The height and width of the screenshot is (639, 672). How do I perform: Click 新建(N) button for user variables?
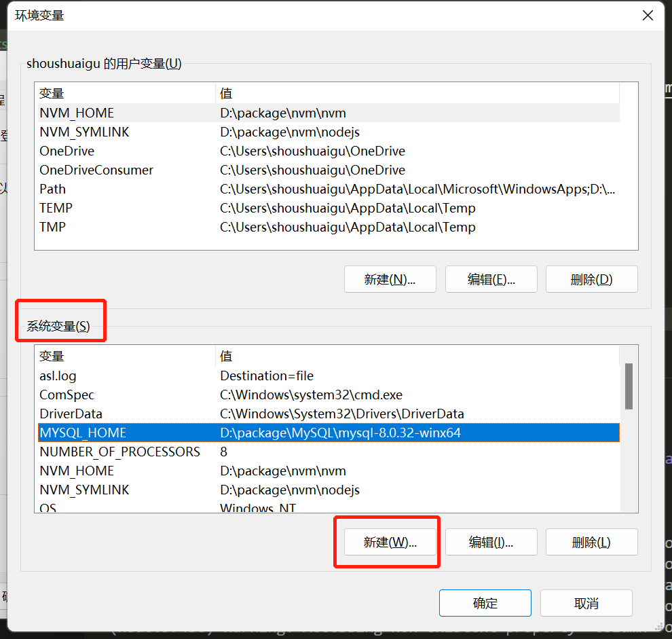[390, 279]
